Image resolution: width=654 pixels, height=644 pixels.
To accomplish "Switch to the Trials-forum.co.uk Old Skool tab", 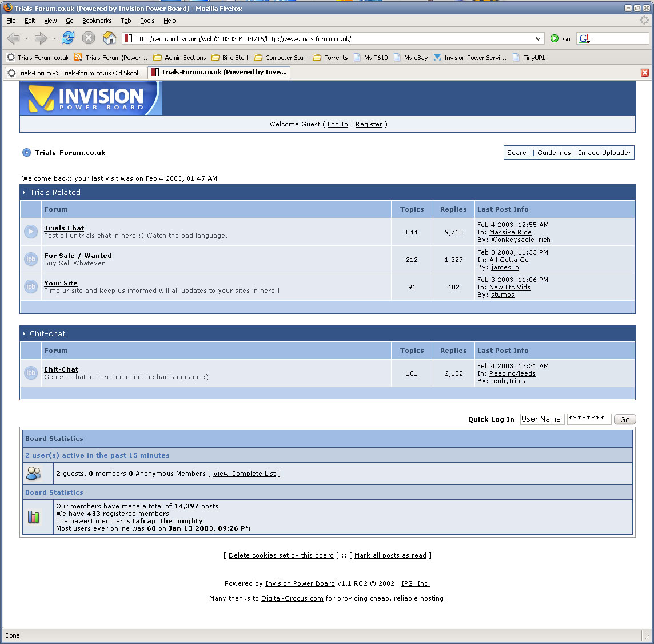I will (76, 73).
